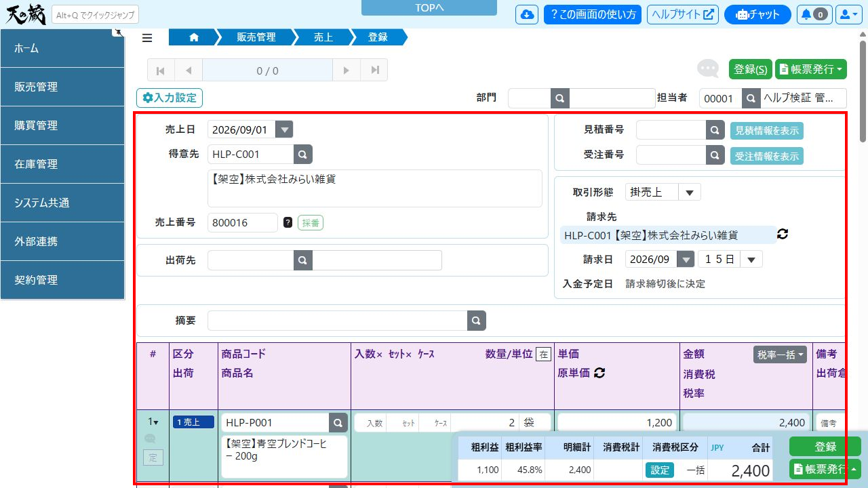The width and height of the screenshot is (868, 488).
Task: Open システム共通 sidebar menu
Action: [62, 203]
